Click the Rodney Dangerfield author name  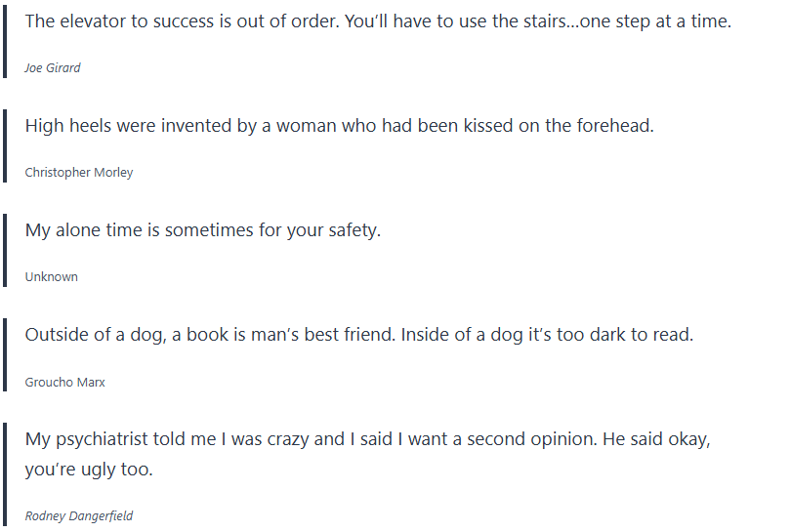coord(79,516)
